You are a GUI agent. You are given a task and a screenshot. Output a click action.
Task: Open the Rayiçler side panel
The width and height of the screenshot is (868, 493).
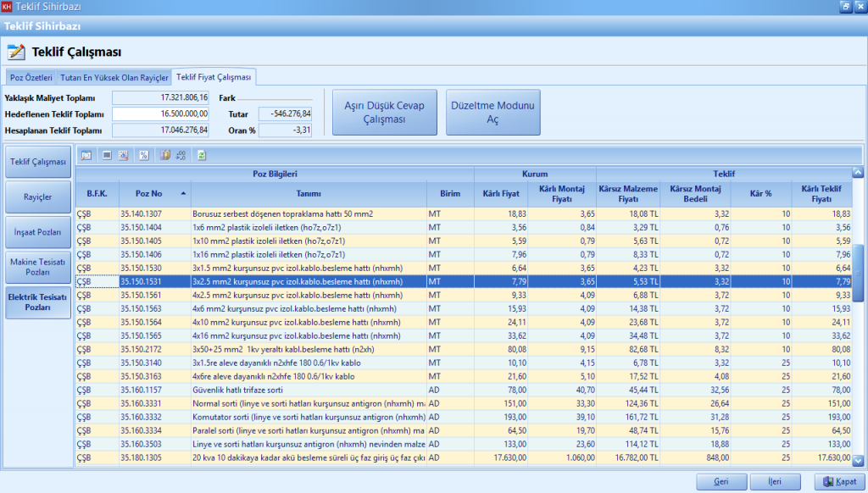[x=36, y=197]
